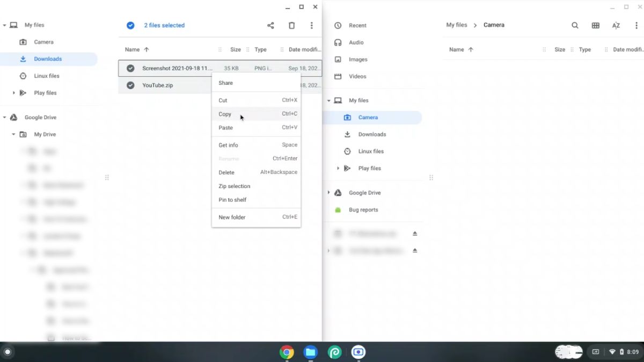Image resolution: width=644 pixels, height=362 pixels.
Task: Open the Audio section in the right sidebar
Action: (x=356, y=42)
